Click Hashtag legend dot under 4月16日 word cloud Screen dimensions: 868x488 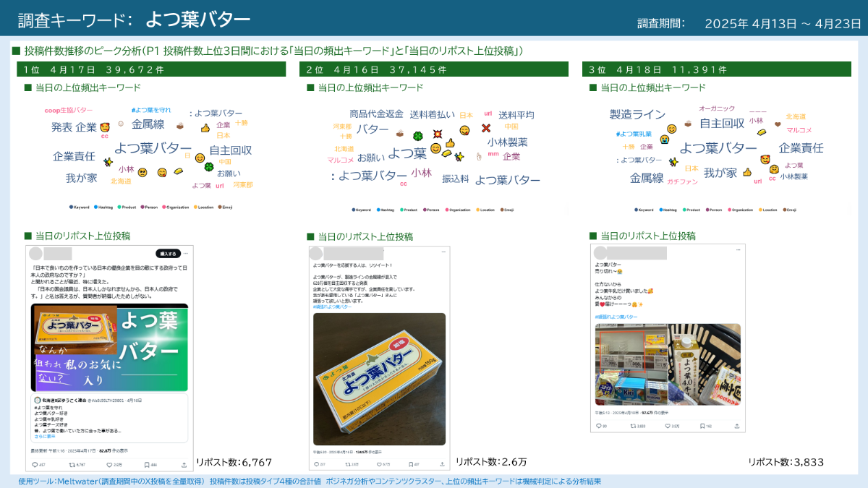pyautogui.click(x=378, y=210)
